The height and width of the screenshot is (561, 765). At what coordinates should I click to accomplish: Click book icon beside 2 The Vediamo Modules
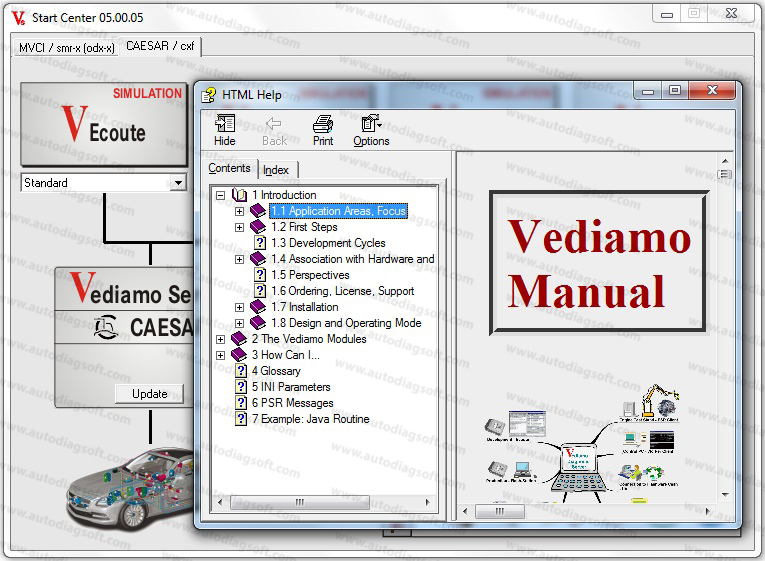pyautogui.click(x=239, y=339)
